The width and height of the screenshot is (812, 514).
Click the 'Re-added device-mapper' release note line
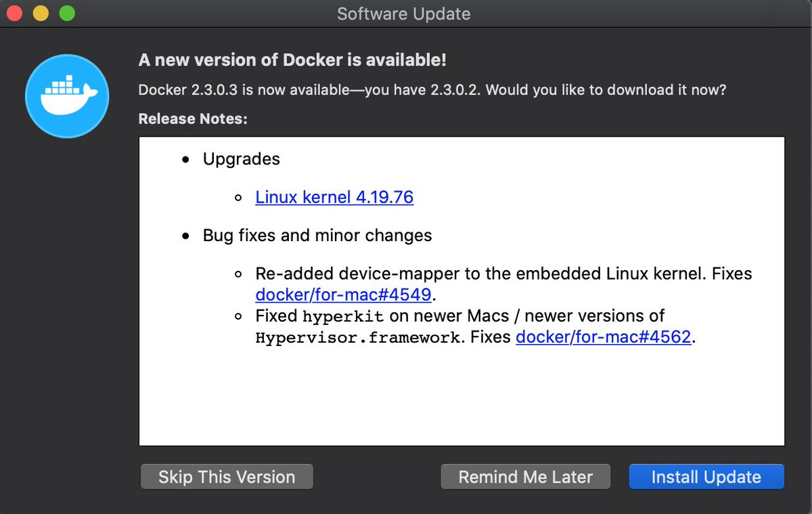[504, 274]
